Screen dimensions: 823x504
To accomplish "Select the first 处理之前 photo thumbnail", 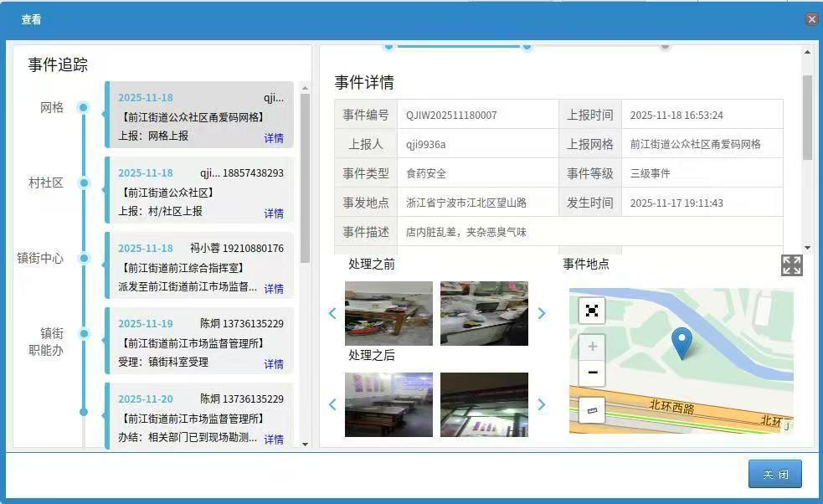I will tap(388, 313).
